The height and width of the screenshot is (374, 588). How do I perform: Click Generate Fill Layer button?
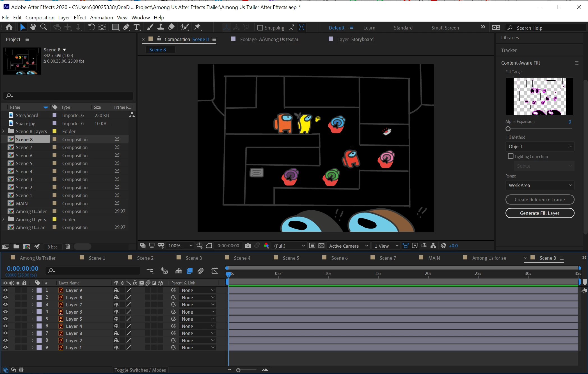pyautogui.click(x=539, y=213)
